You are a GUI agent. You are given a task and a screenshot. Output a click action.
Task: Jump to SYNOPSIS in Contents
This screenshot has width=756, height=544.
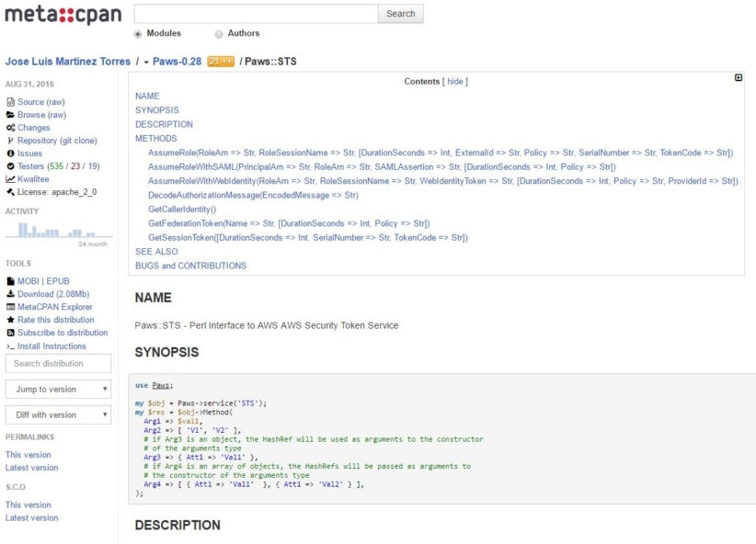click(156, 110)
